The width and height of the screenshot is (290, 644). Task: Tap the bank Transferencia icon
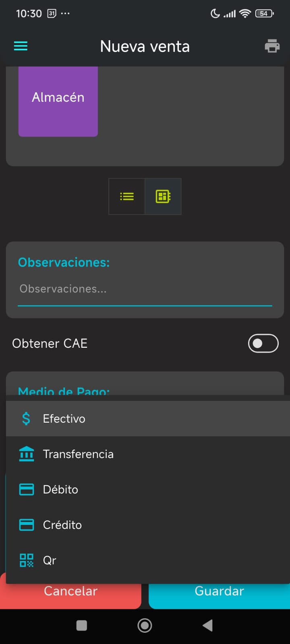pyautogui.click(x=27, y=454)
